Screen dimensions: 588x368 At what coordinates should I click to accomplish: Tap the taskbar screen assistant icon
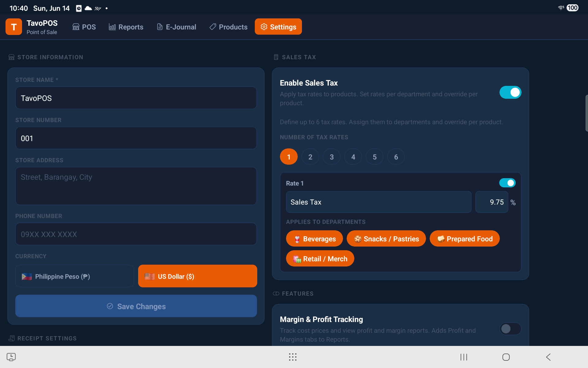click(11, 357)
